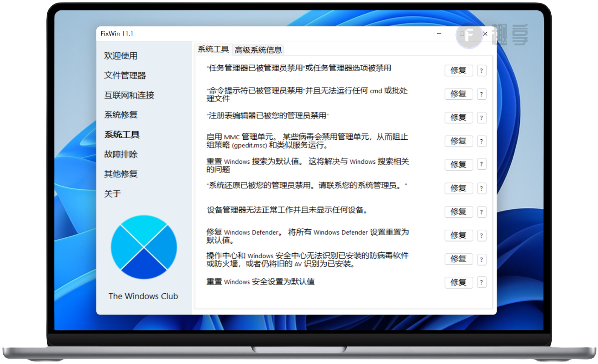
Task: Go to 系统修复 in the sidebar
Action: click(x=121, y=115)
